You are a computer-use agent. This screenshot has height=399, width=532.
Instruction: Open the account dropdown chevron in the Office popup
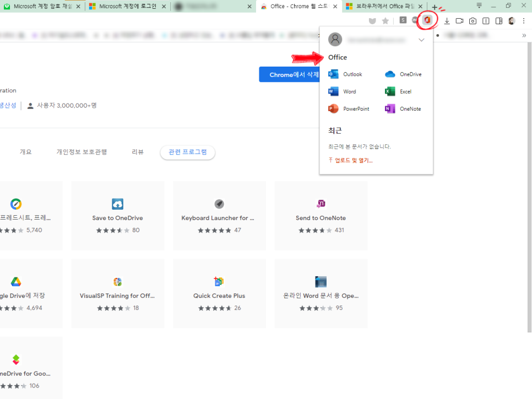421,40
